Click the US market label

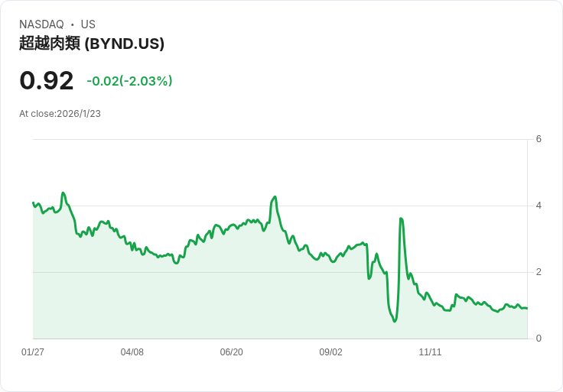[x=88, y=24]
